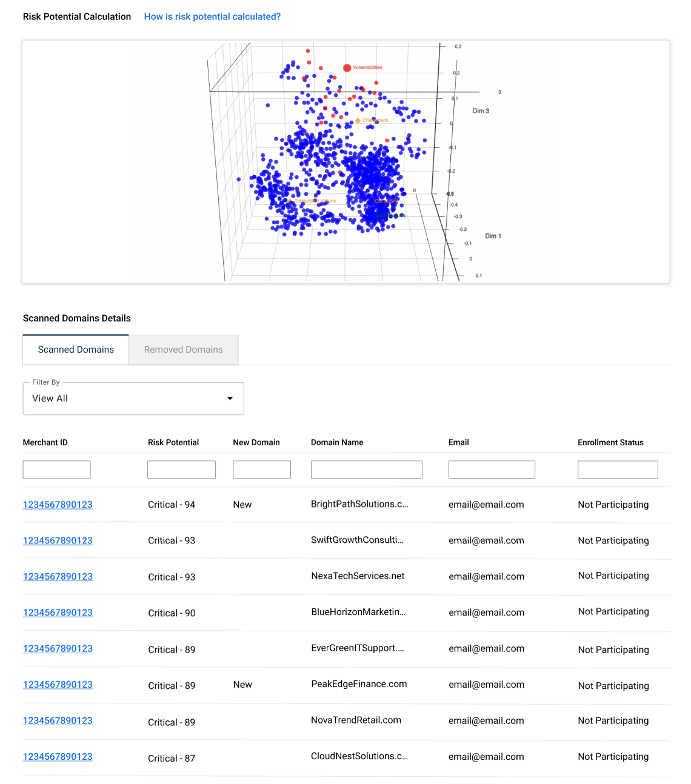Screen dimensions: 691x784
Task: Click the EverGreenITSupport.… domain name
Action: (358, 648)
